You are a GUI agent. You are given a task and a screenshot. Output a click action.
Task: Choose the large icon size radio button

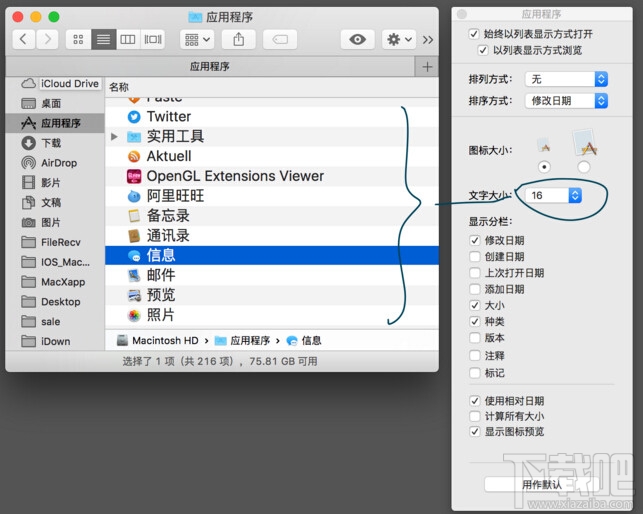(x=584, y=167)
